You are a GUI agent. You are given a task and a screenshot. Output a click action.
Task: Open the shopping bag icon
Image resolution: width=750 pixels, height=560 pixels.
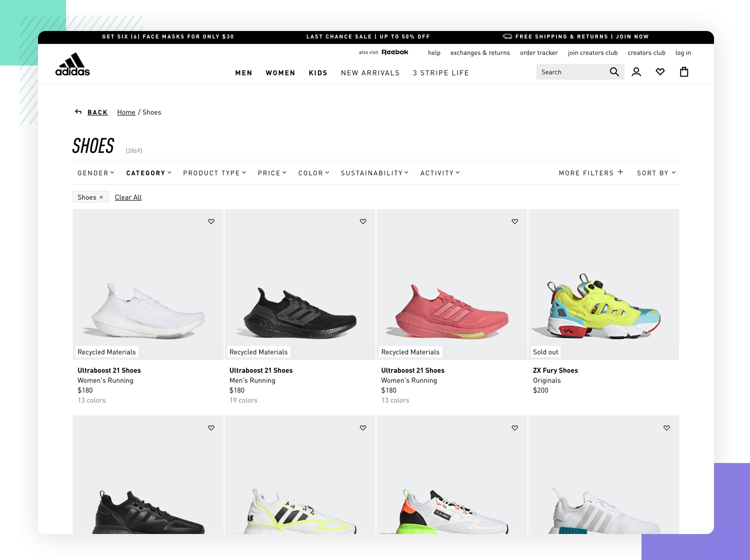[684, 72]
